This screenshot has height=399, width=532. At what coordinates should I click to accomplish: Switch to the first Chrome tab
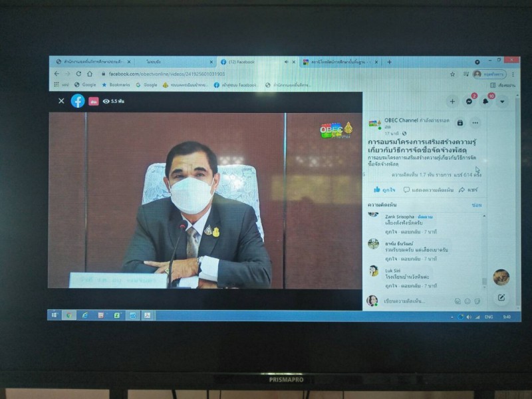[93, 62]
